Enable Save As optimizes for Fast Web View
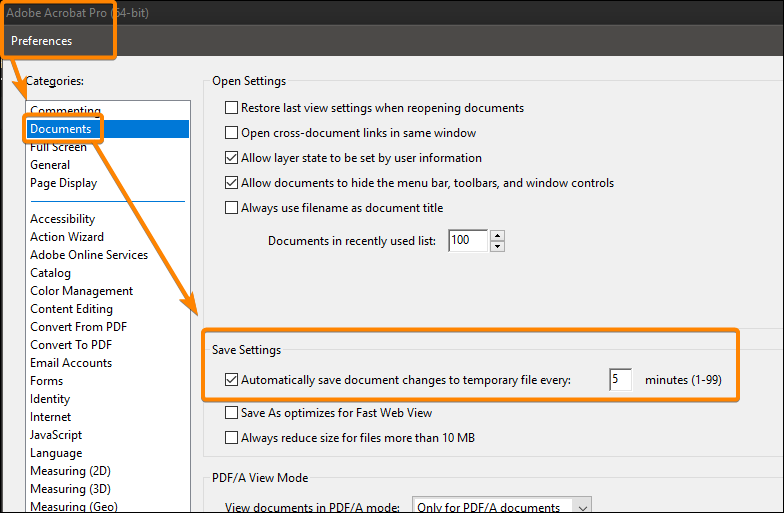 [232, 413]
